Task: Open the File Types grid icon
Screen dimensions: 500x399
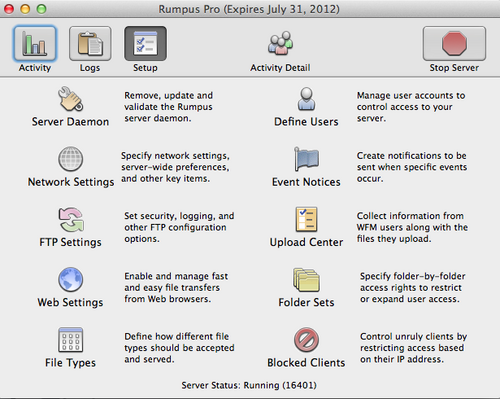Action: pos(70,340)
